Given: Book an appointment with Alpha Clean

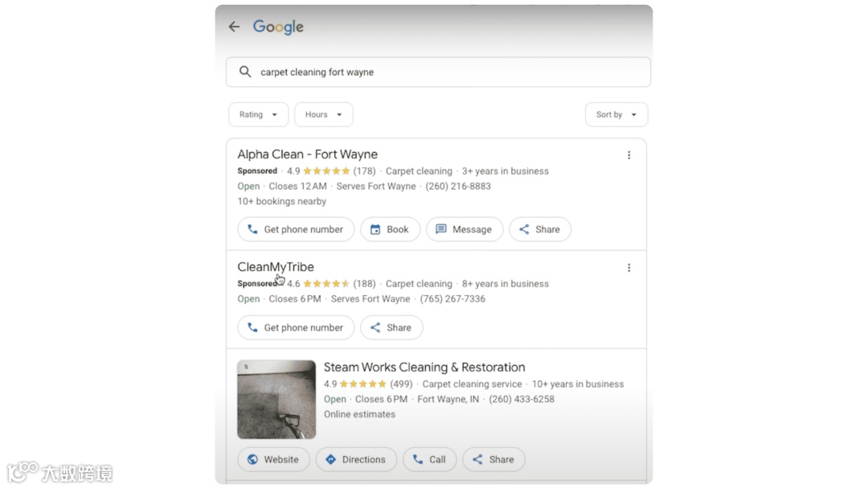Looking at the screenshot, I should [391, 229].
